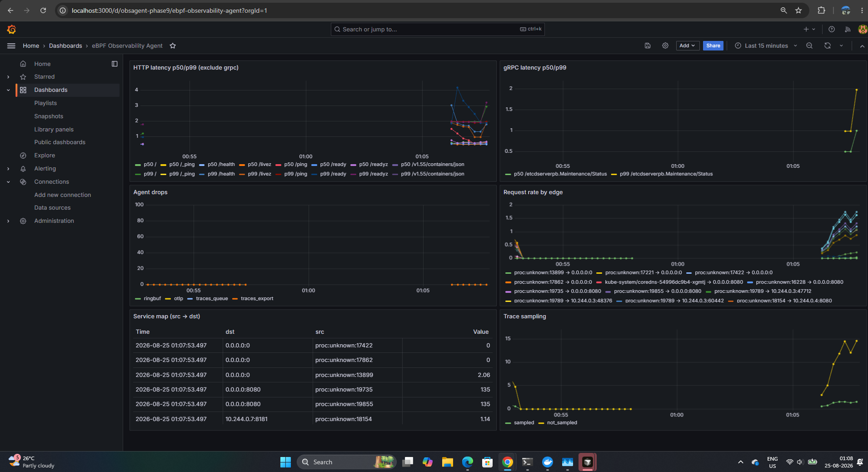This screenshot has width=868, height=472.
Task: Click the Dashboards breadcrumb
Action: click(65, 46)
